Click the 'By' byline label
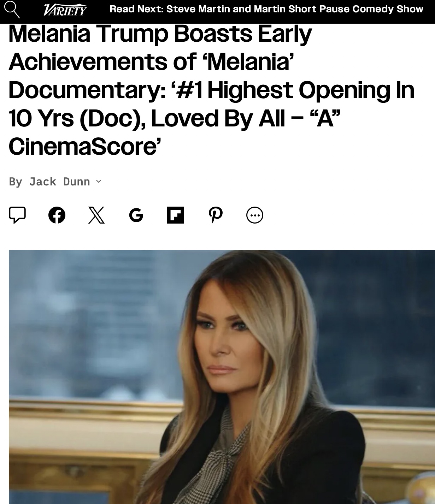Image resolution: width=435 pixels, height=504 pixels. pos(16,182)
